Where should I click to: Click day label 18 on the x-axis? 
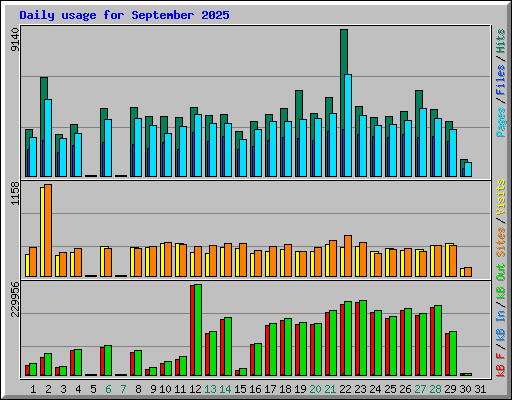(x=285, y=389)
